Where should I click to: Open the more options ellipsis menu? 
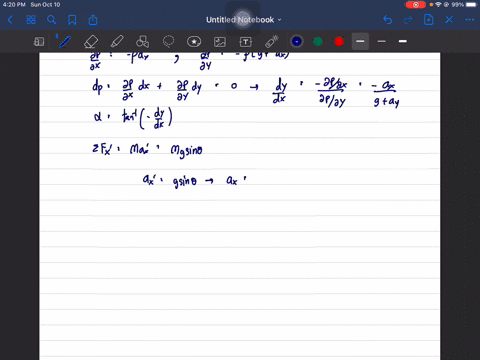point(470,20)
